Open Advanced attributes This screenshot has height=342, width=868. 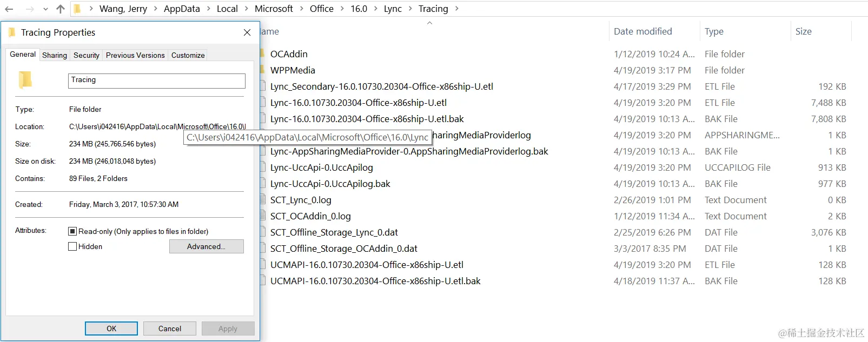[207, 246]
